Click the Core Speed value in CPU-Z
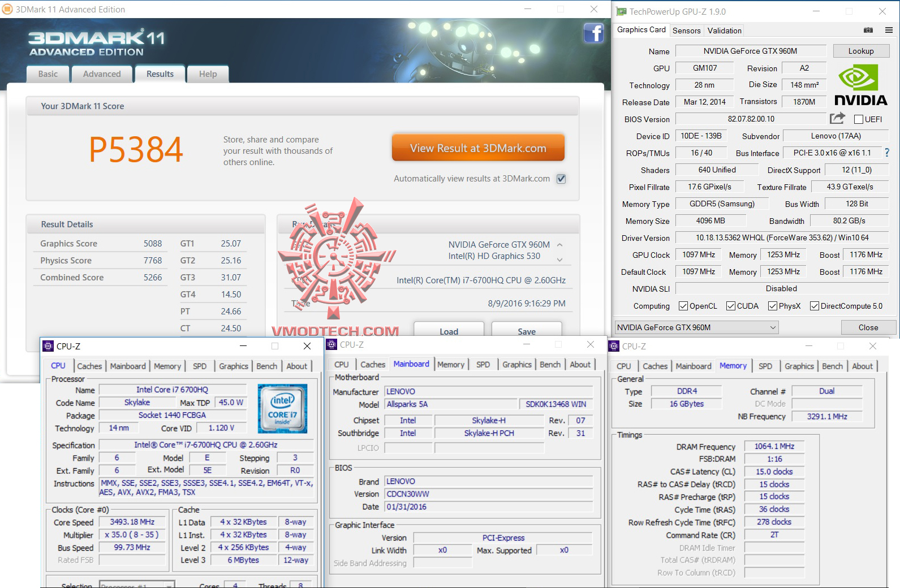 click(x=132, y=522)
